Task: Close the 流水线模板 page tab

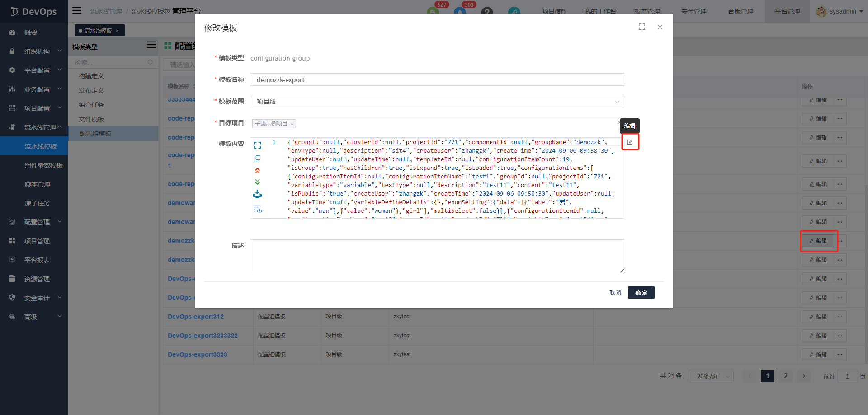Action: [x=117, y=31]
